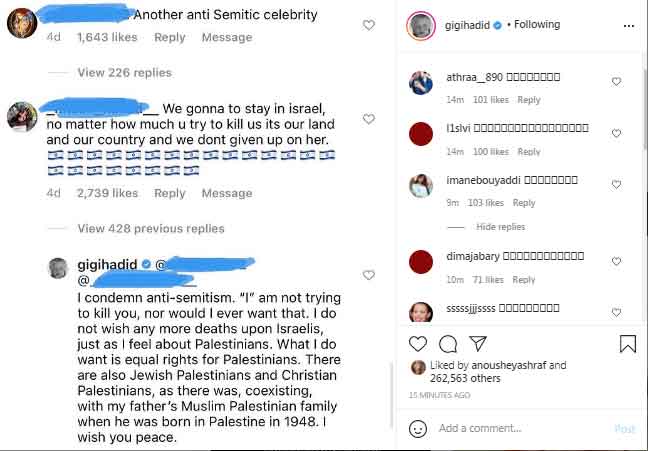Like athraa__890's comment

(616, 82)
